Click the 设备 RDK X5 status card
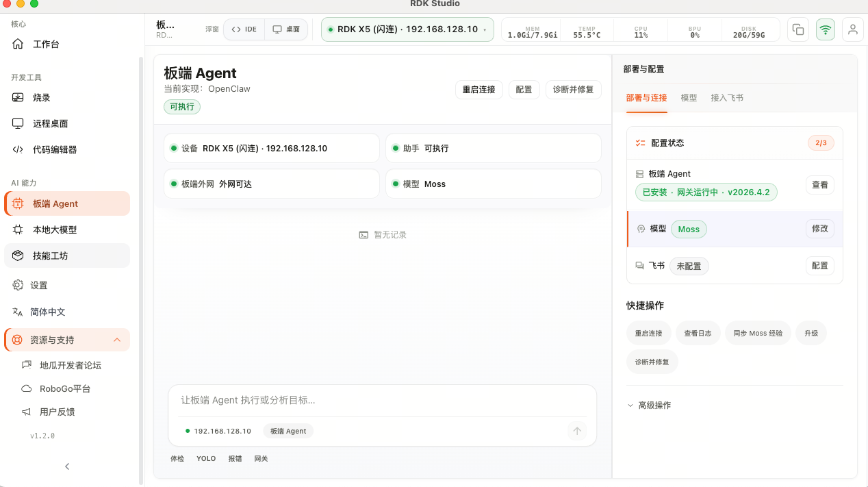Image resolution: width=868 pixels, height=487 pixels. [x=272, y=148]
